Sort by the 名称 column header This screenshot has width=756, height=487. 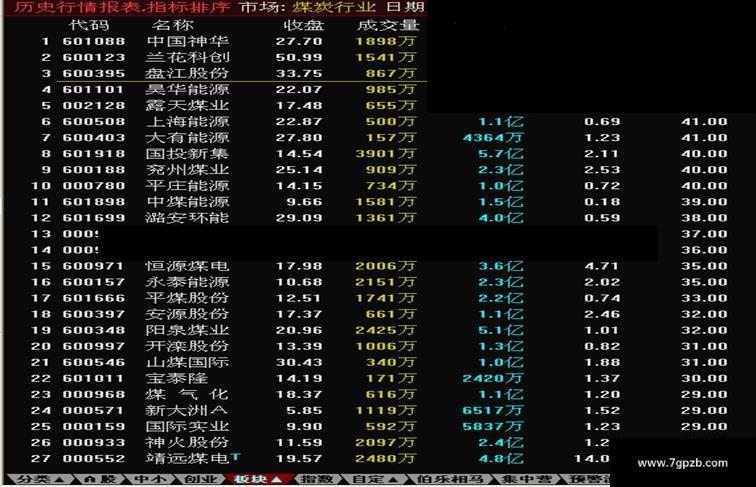point(173,25)
